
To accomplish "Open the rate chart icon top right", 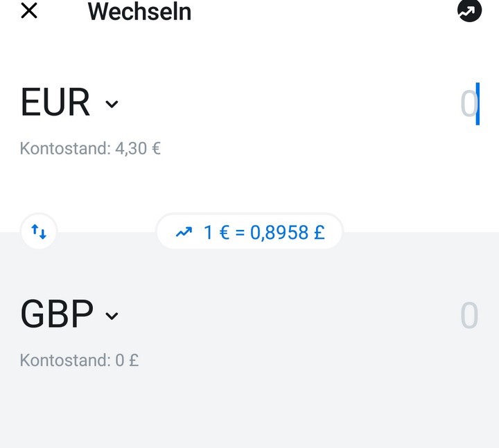I will pyautogui.click(x=469, y=10).
